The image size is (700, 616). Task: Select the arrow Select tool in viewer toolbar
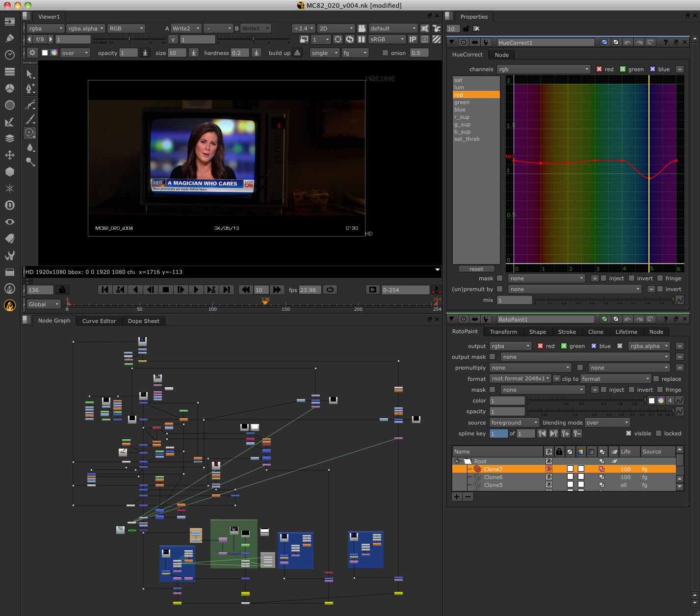[x=30, y=74]
